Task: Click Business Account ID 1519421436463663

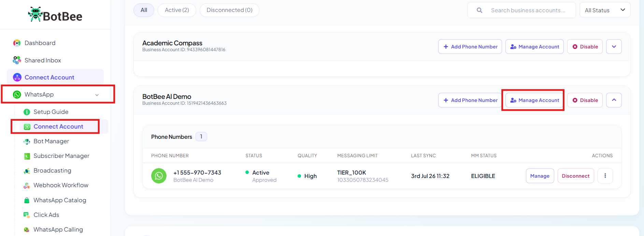Action: 185,103
